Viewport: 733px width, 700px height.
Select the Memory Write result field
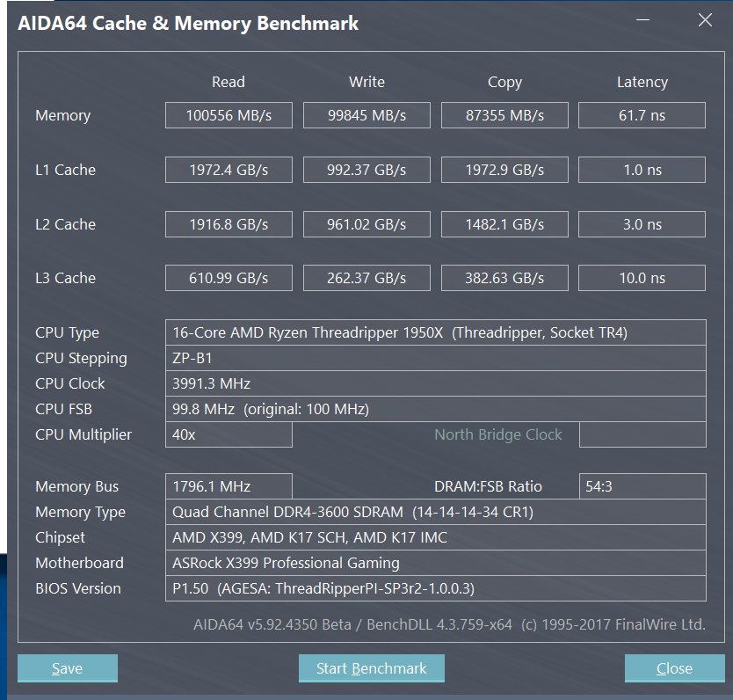(366, 115)
